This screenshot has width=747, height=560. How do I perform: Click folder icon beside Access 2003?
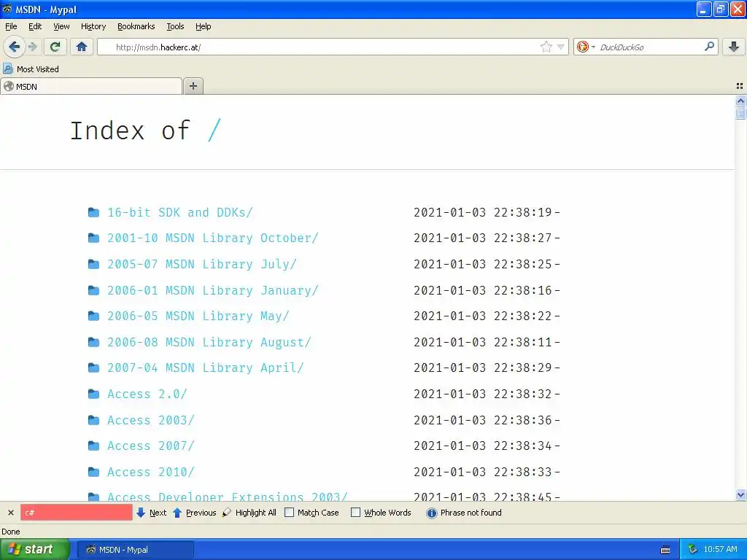[94, 420]
